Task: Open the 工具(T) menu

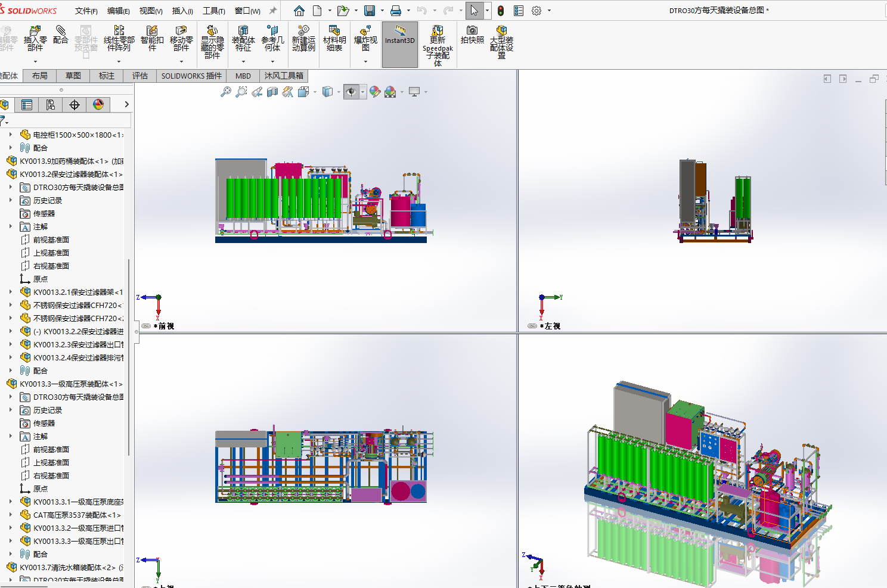Action: [214, 11]
